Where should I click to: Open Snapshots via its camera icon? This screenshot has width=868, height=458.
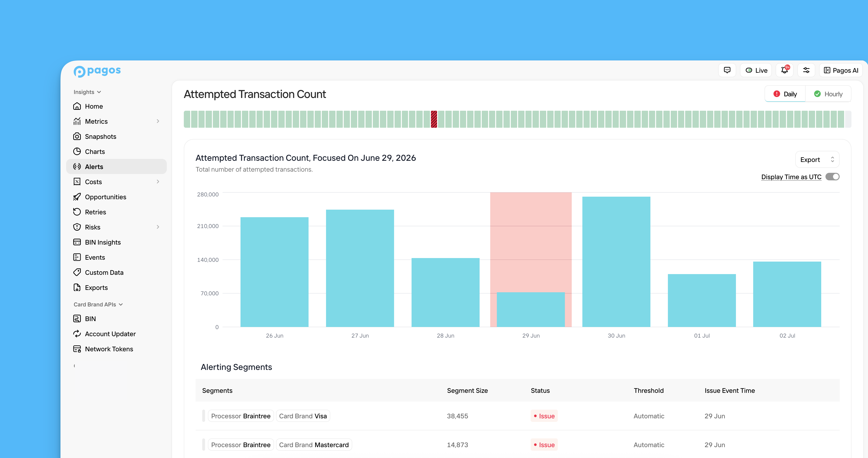[x=77, y=136]
